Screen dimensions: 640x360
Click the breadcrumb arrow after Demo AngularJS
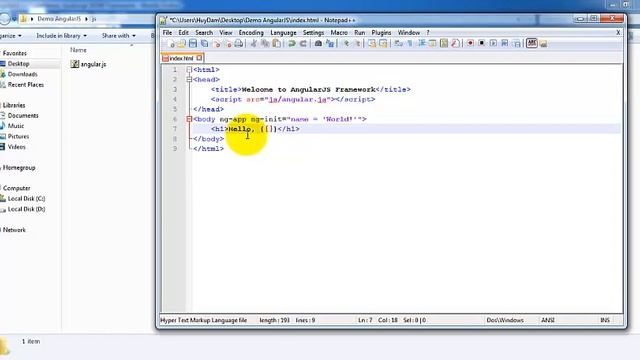coord(86,19)
